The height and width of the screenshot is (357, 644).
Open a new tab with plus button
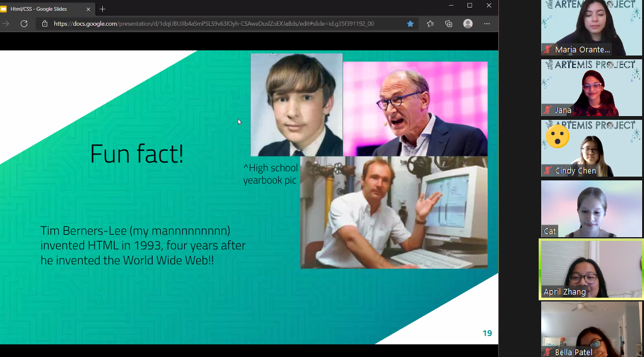pos(102,9)
